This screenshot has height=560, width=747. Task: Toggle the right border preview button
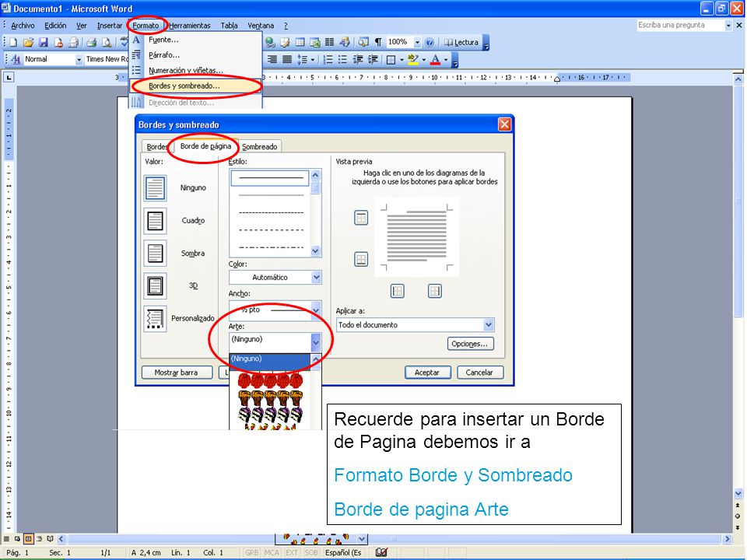434,291
